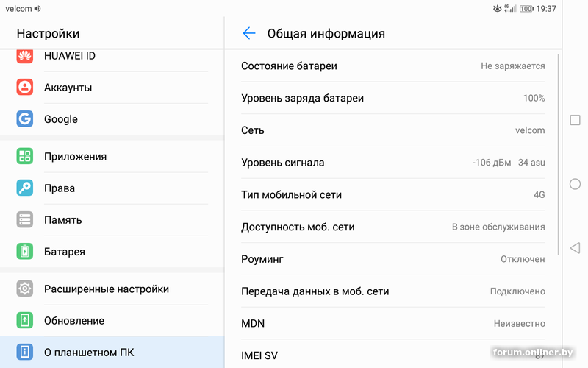Open the Приложения settings entry
This screenshot has width=588, height=368.
112,156
